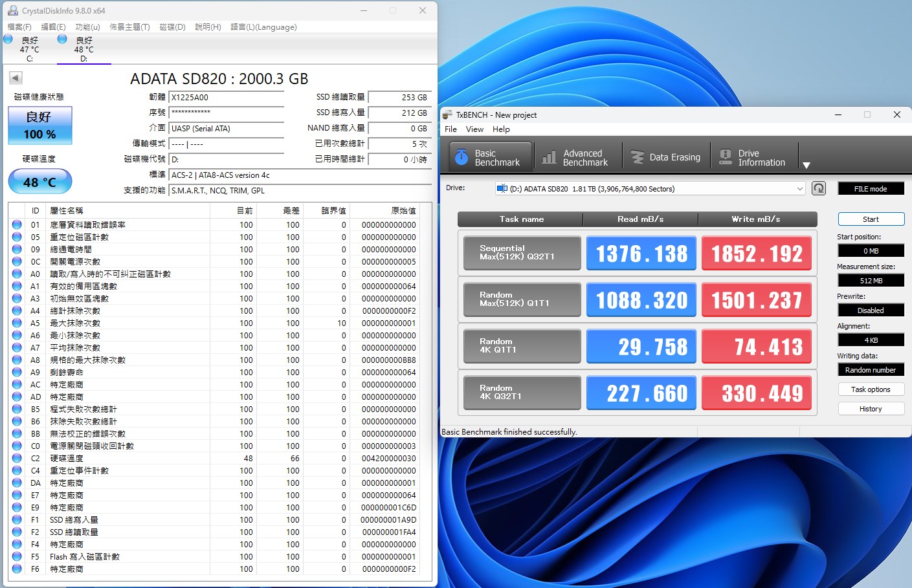Click the status orb for attribute B5

click(17, 409)
